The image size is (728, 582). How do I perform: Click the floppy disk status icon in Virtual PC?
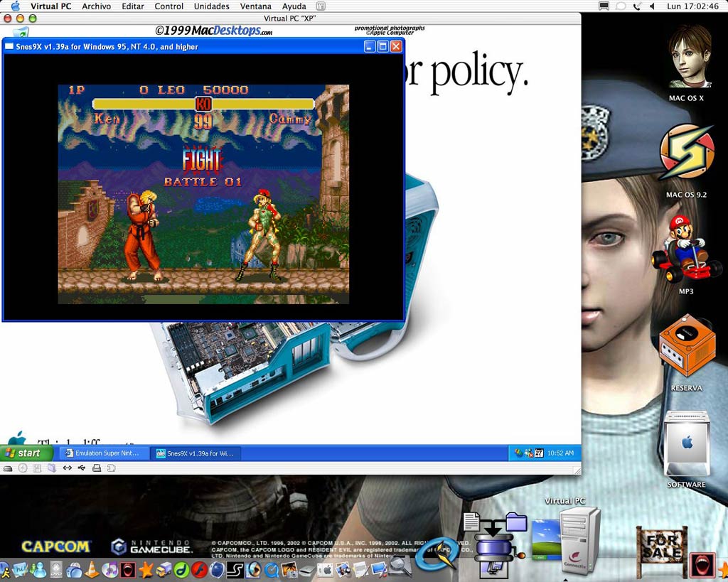pyautogui.click(x=37, y=468)
